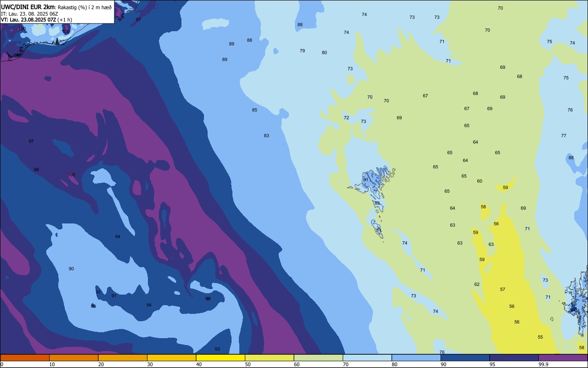Select the 10–20 orange legend swatch
The image size is (588, 368).
click(73, 357)
